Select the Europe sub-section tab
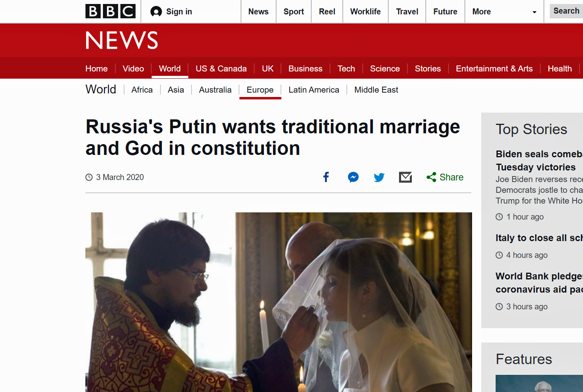This screenshot has width=583, height=392. point(260,90)
